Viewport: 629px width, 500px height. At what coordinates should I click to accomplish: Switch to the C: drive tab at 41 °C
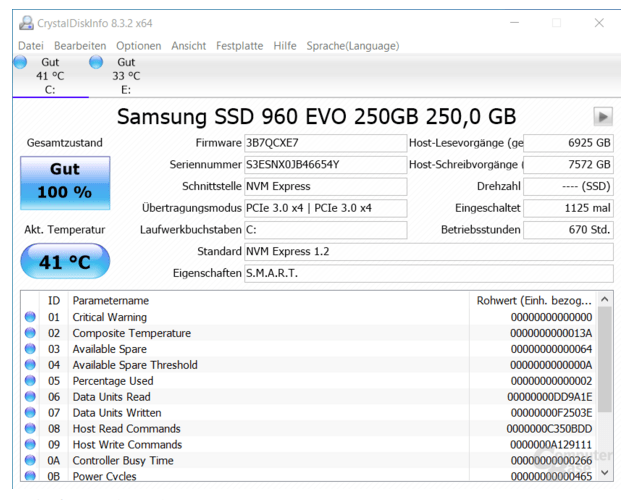[x=50, y=76]
